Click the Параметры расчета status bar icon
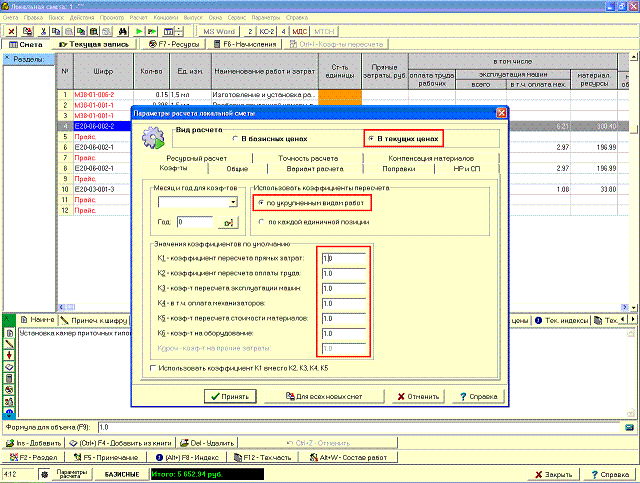 point(71,472)
